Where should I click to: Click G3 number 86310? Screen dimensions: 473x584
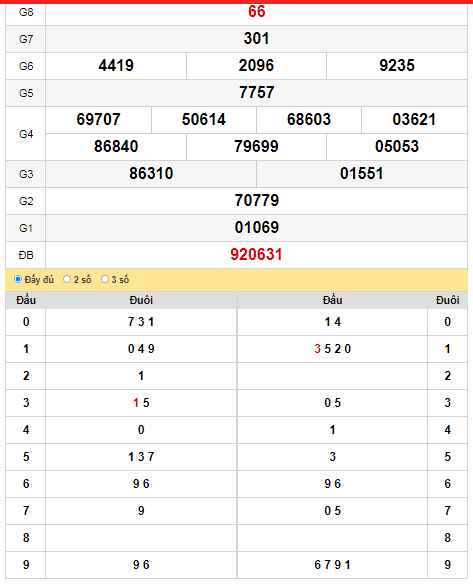(151, 174)
